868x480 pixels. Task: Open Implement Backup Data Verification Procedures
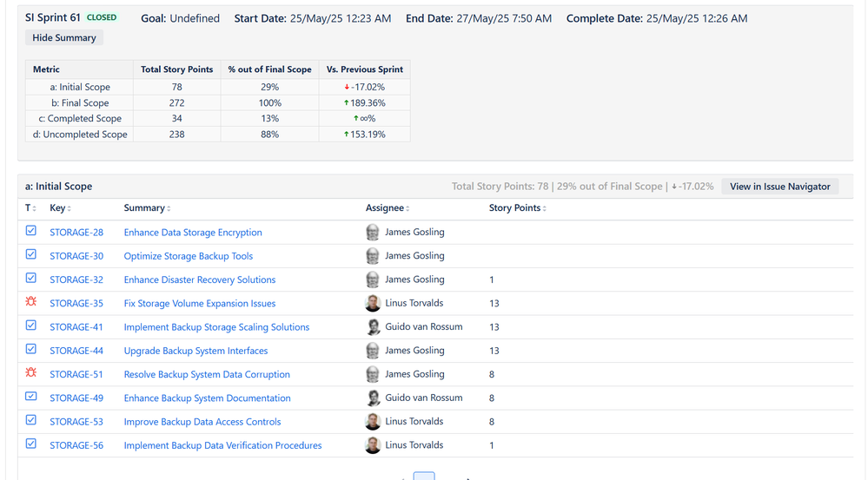click(222, 445)
